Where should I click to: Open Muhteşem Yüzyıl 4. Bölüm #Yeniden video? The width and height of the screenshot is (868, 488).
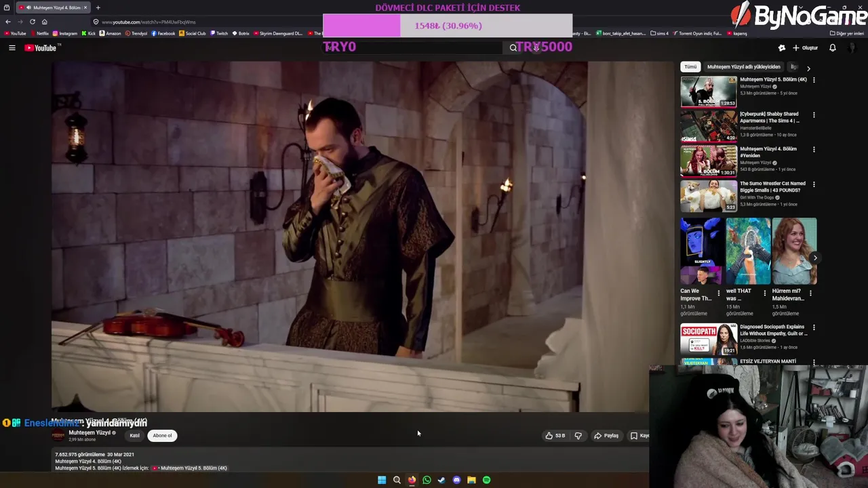[709, 161]
